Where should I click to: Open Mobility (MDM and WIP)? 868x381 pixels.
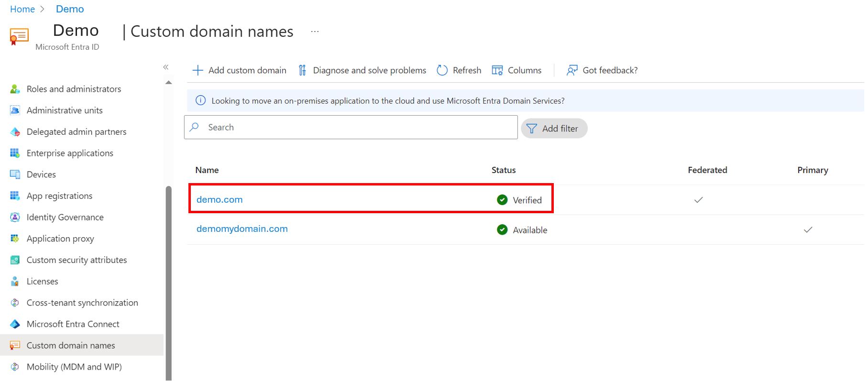(74, 367)
